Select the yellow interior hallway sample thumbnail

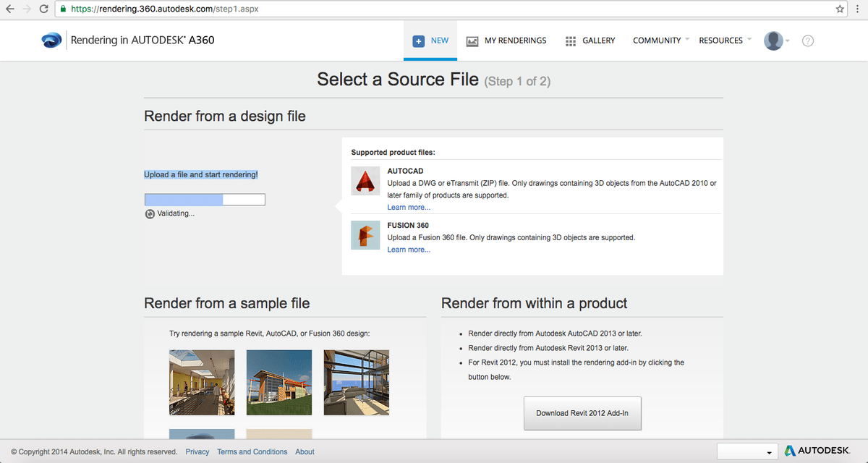202,383
